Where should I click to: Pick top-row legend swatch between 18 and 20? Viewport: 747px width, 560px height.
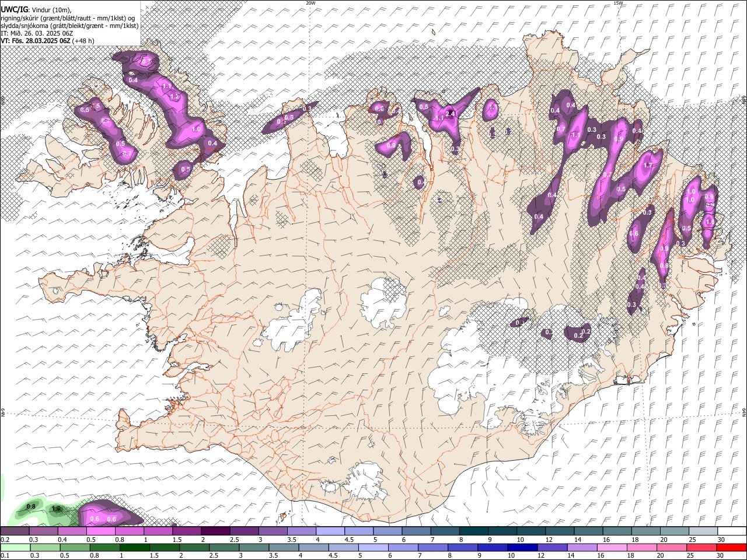[645, 531]
